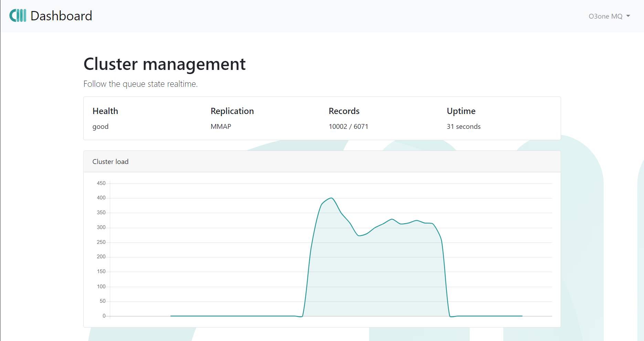This screenshot has height=341, width=644.
Task: Click the 10002 / 6071 records count
Action: (348, 126)
